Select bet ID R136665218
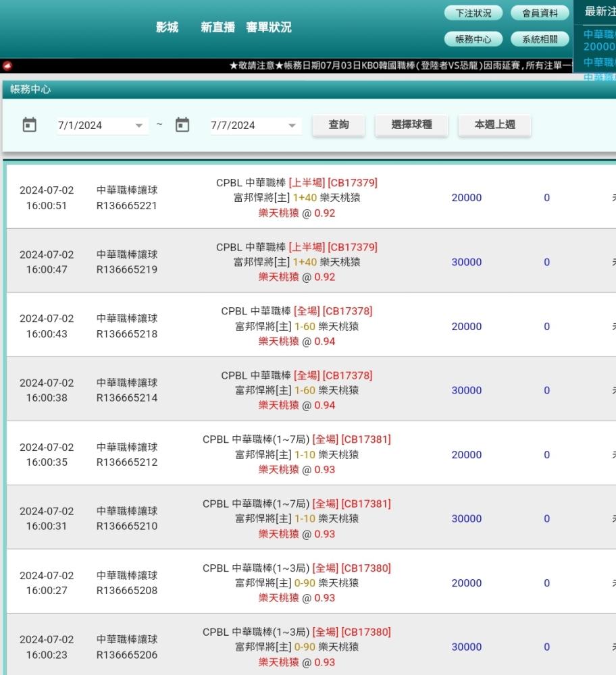 (x=127, y=334)
